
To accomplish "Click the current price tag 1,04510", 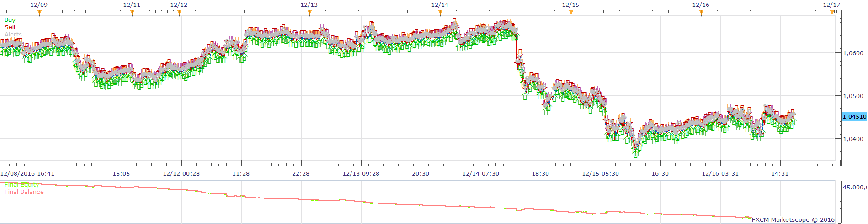I will click(854, 117).
